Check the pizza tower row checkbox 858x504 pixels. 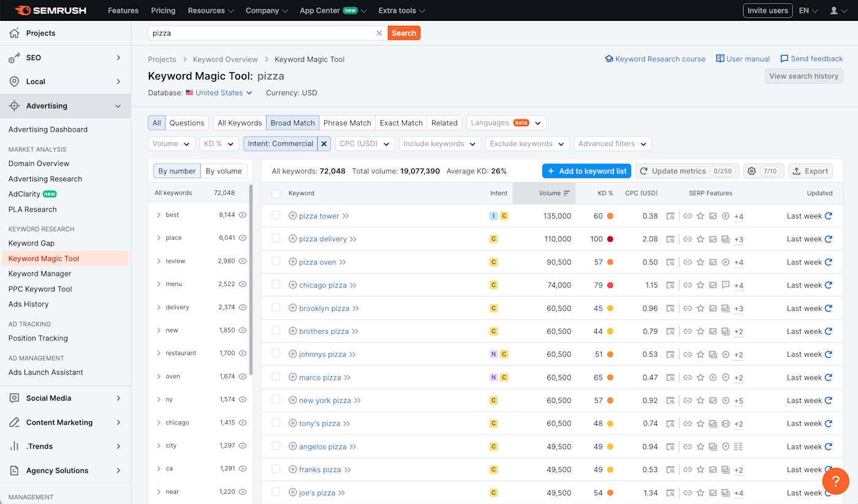[276, 216]
